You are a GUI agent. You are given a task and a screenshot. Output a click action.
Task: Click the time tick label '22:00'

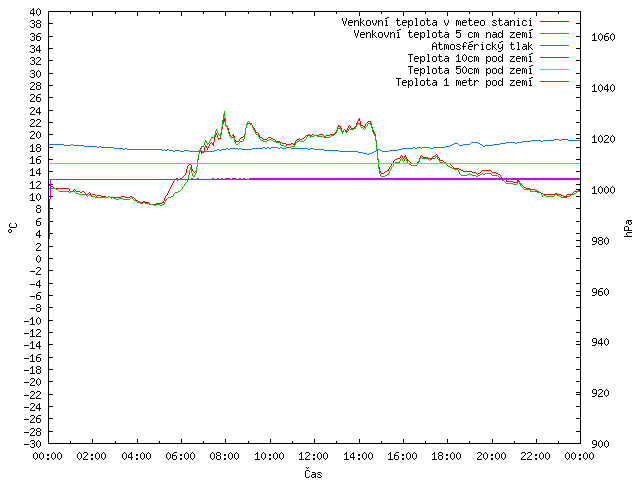536,456
